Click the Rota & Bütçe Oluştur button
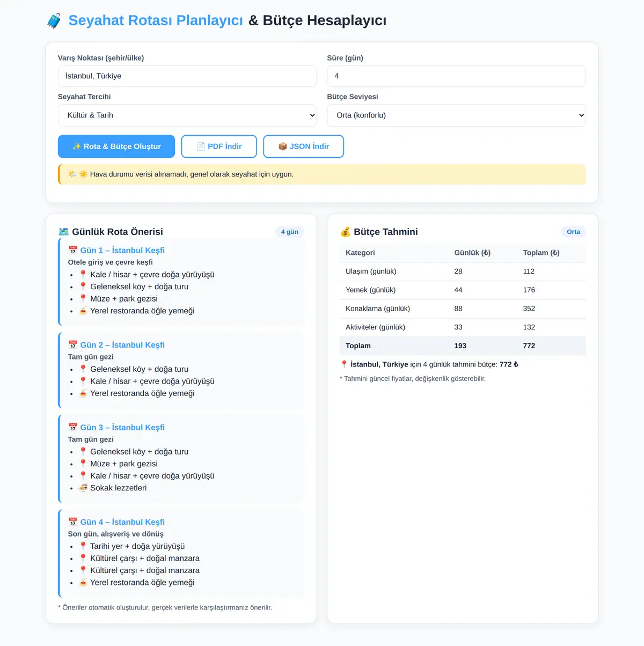 pos(116,146)
